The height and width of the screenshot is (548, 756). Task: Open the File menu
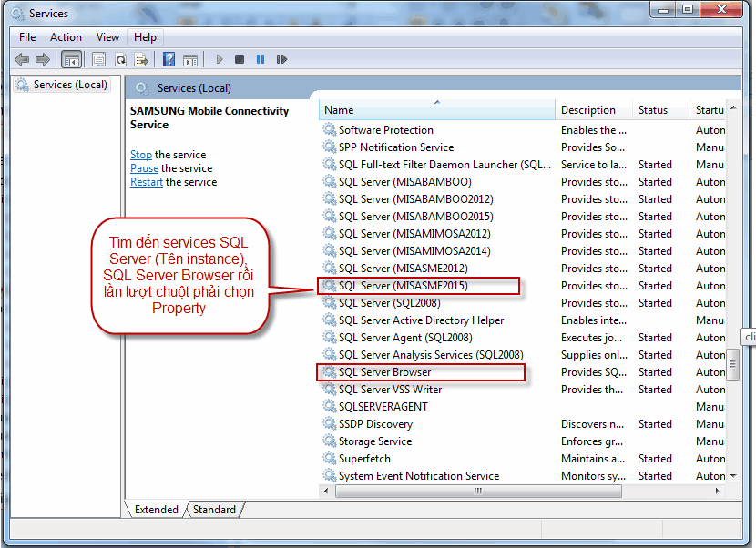coord(27,37)
